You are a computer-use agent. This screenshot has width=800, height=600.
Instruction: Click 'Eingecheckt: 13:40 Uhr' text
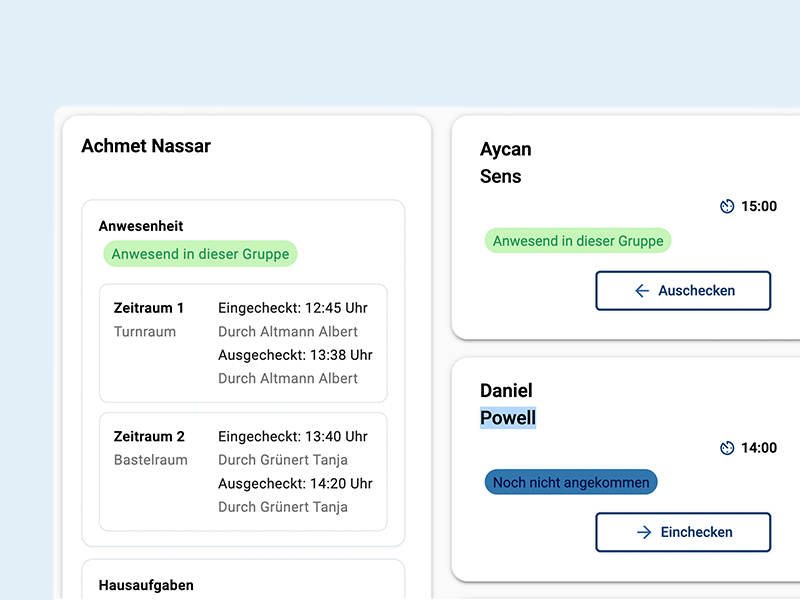coord(293,437)
